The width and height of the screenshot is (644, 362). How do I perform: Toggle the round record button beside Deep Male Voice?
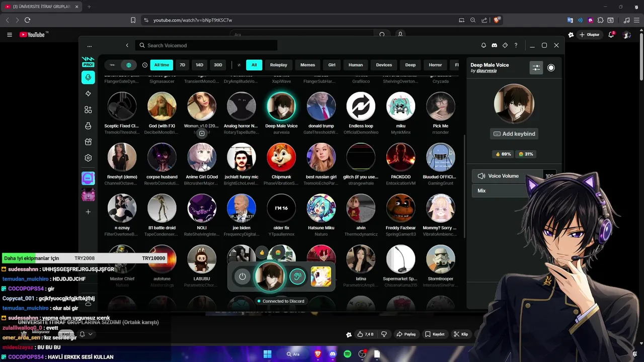click(x=551, y=68)
